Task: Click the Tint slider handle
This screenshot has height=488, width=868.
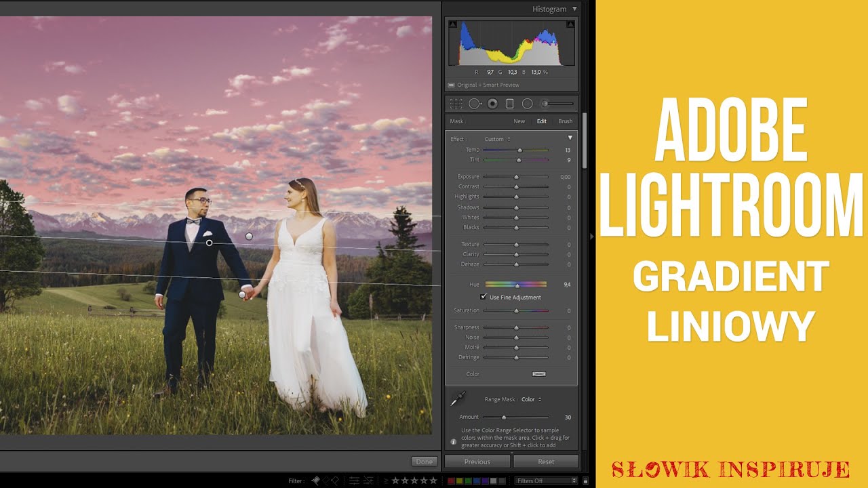Action: pos(519,160)
